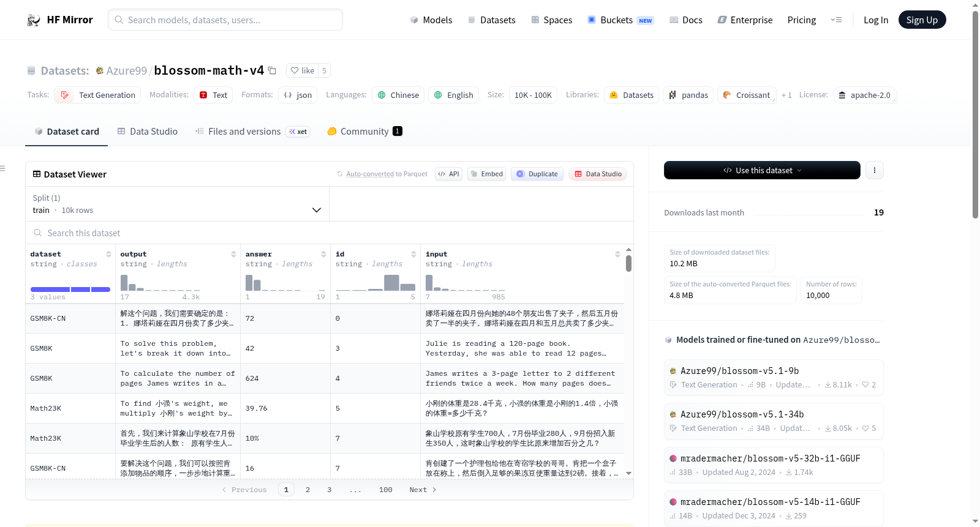Image resolution: width=980 pixels, height=527 pixels.
Task: Click the Sign Up button
Action: click(x=922, y=20)
